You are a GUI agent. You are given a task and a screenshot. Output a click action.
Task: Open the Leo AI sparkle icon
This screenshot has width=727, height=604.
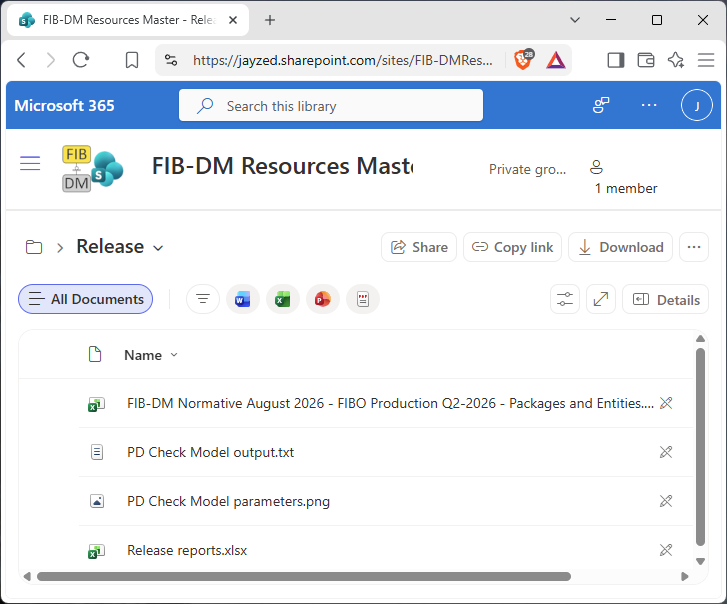coord(676,60)
